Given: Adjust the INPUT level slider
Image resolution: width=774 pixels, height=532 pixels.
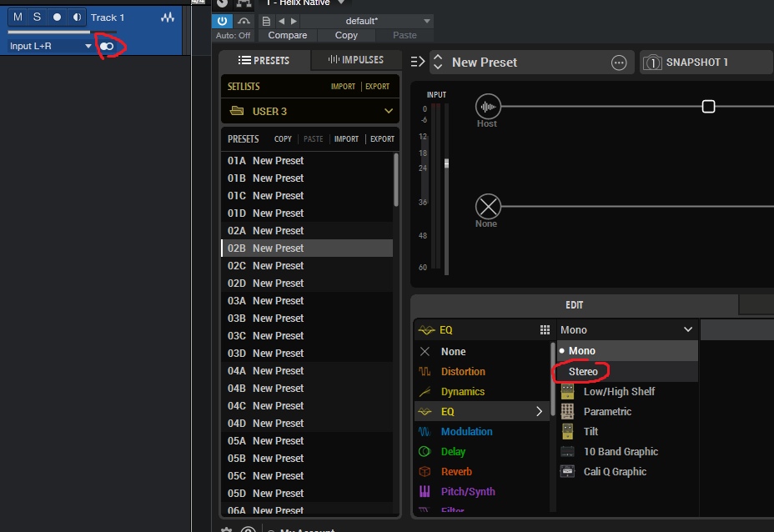Looking at the screenshot, I should (x=447, y=163).
